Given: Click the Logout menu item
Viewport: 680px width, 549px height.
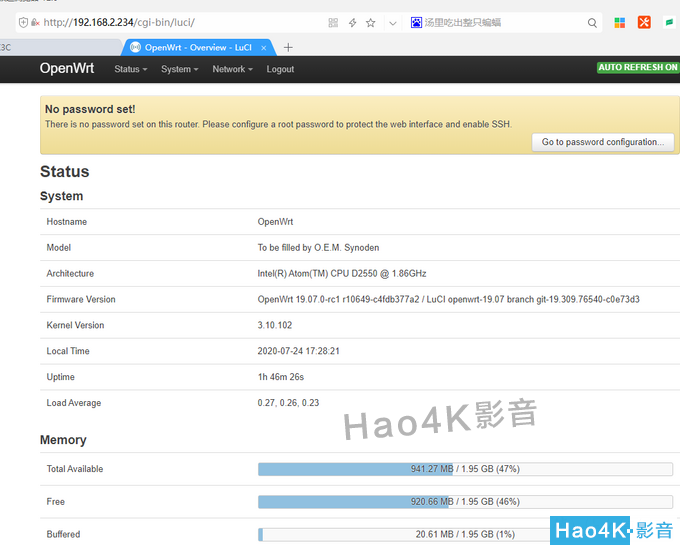Looking at the screenshot, I should coord(280,69).
